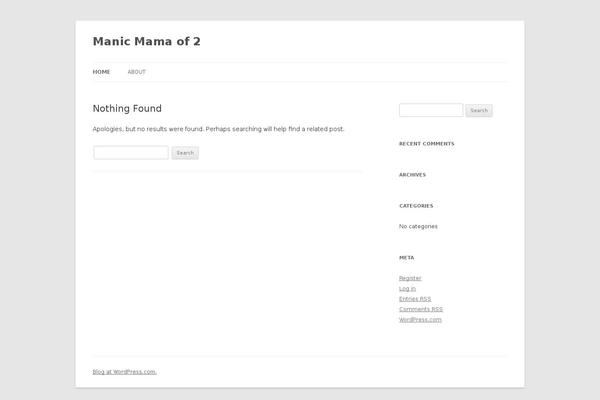Select the Apologies no results message
The image size is (600, 400).
[x=218, y=129]
